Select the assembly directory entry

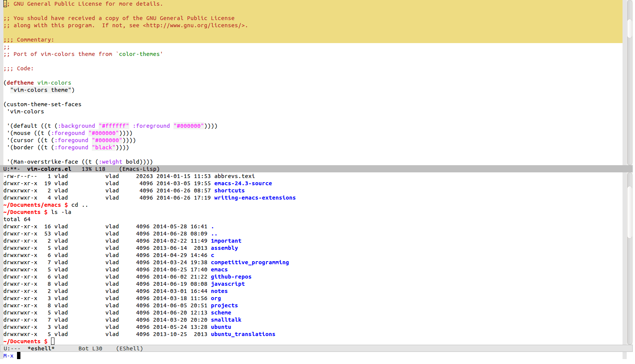coord(225,248)
